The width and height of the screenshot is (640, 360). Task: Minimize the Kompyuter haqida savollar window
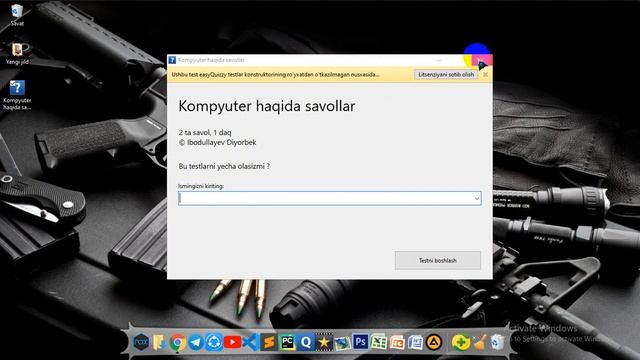pos(439,60)
